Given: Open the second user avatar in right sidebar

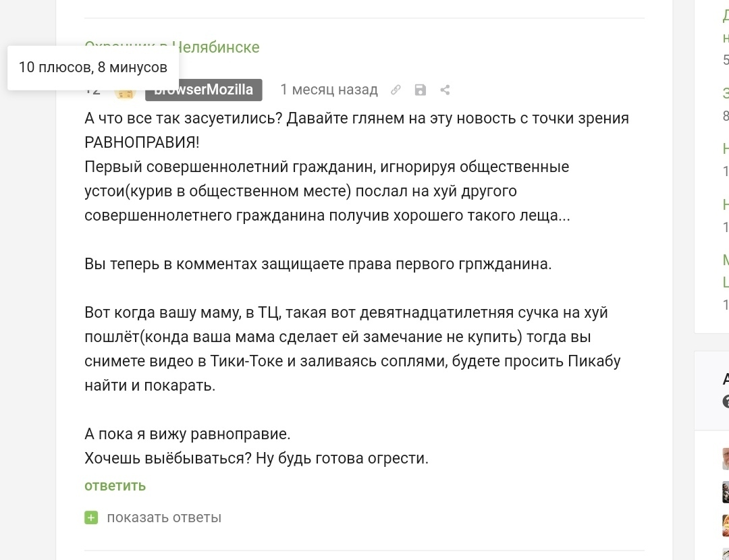Looking at the screenshot, I should click(x=726, y=492).
